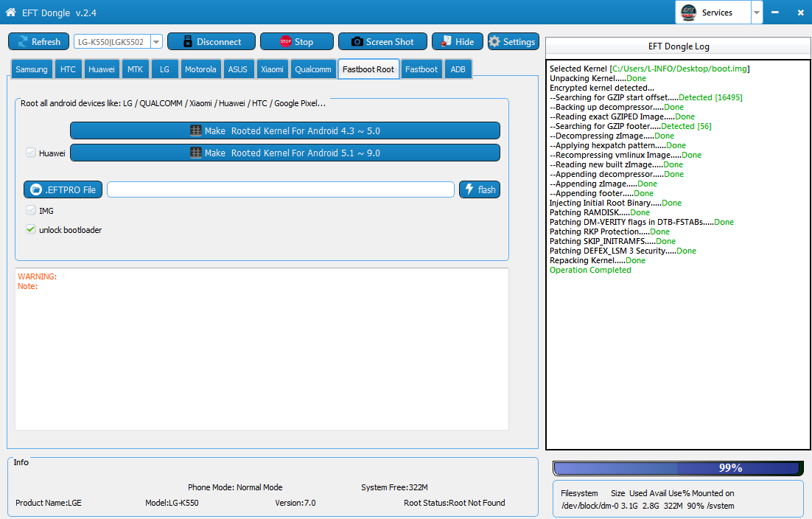Select the Huawei tab
Viewport: 812px width, 519px height.
point(102,69)
